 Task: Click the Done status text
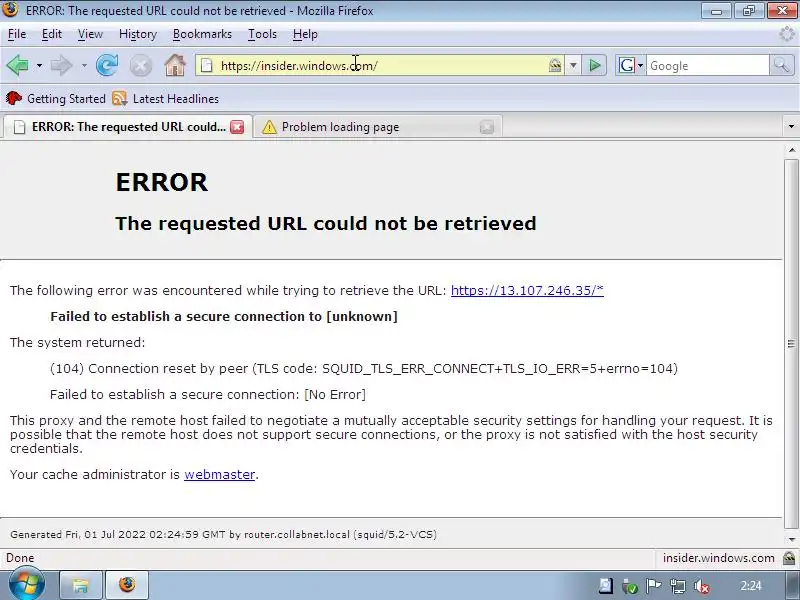pyautogui.click(x=20, y=558)
